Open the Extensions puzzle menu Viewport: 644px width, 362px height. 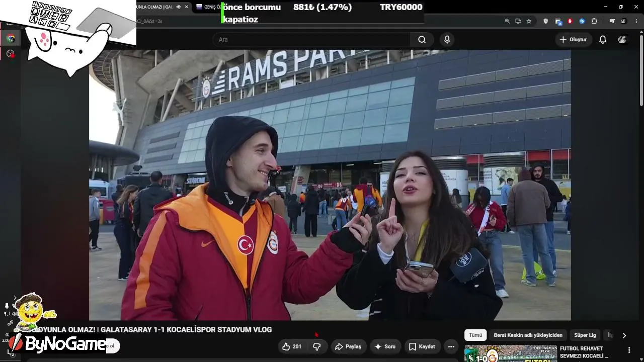click(x=594, y=21)
